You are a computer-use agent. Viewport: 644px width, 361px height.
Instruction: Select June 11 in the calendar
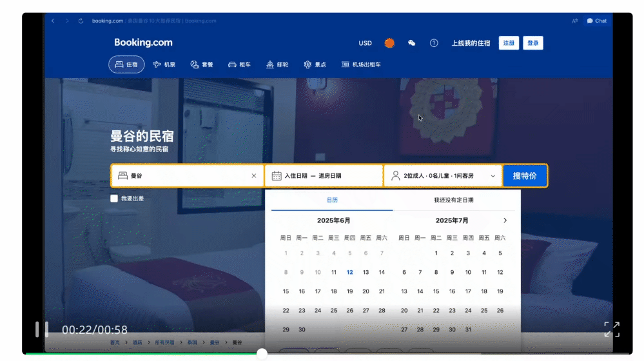pos(334,272)
